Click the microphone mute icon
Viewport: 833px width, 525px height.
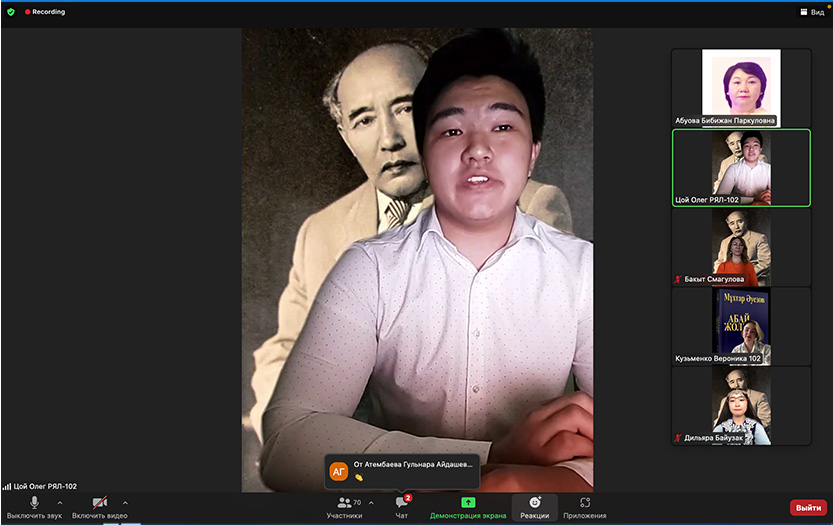pyautogui.click(x=34, y=502)
